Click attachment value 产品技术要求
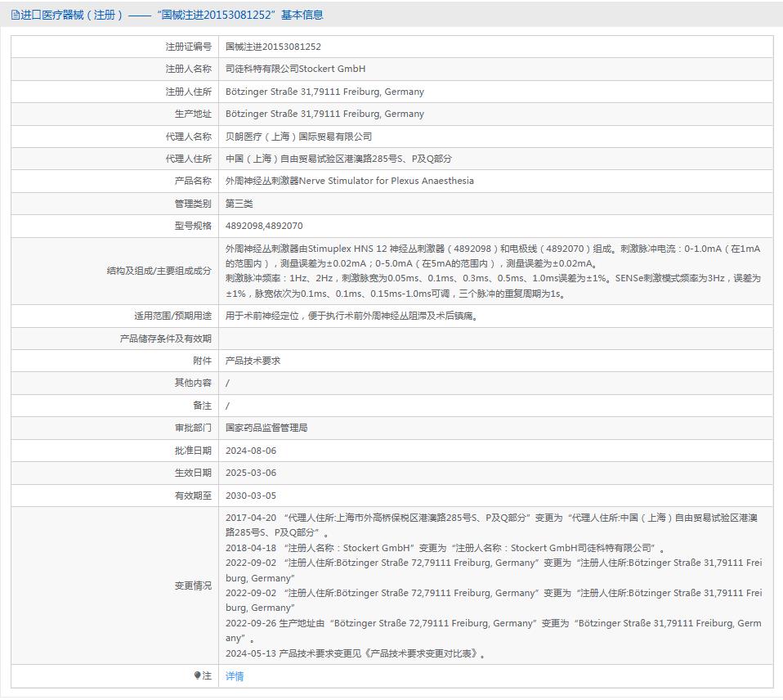Viewport: 783px width, 700px height. click(253, 361)
